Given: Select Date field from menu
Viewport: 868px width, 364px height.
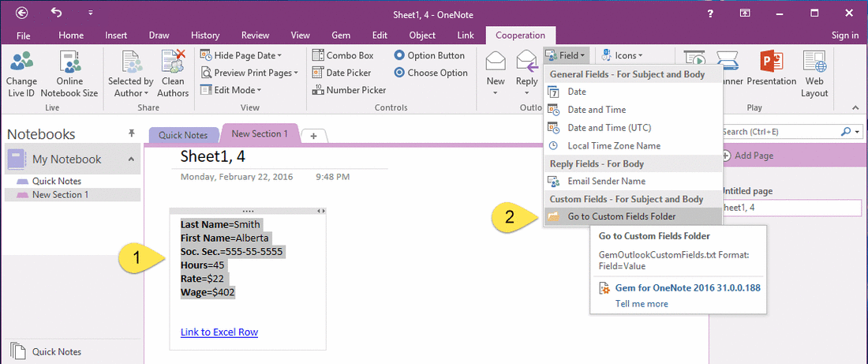Looking at the screenshot, I should click(x=632, y=92).
